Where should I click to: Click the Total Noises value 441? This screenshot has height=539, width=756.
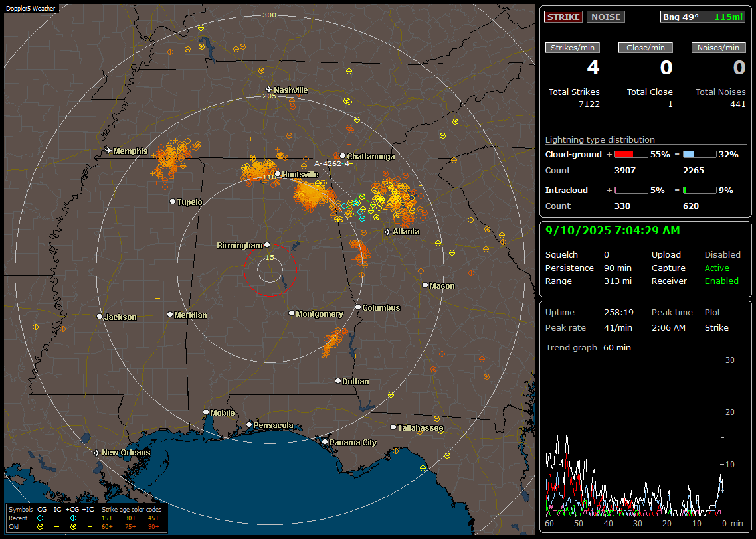click(x=737, y=104)
